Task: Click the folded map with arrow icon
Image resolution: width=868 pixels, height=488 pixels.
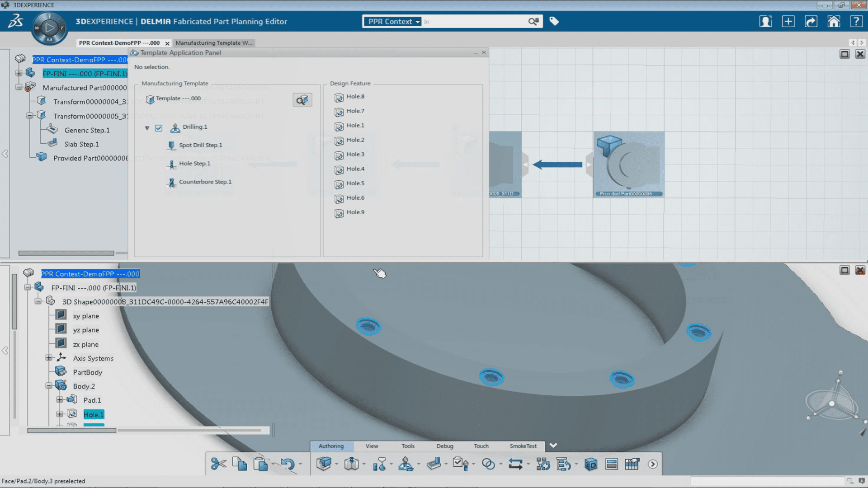Action: (x=351, y=464)
